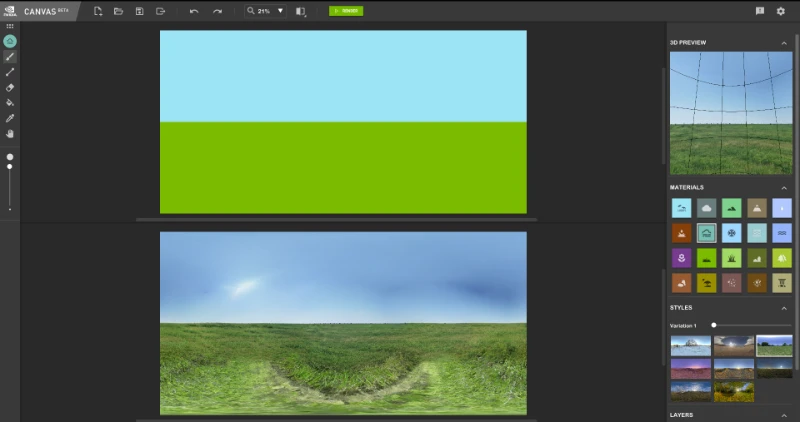The image size is (800, 422).
Task: Pick the periwinkle material in first row
Action: coord(782,208)
